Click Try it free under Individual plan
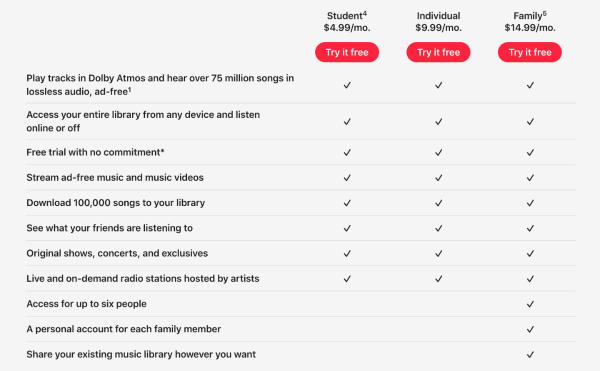The image size is (600, 371). pyautogui.click(x=439, y=52)
